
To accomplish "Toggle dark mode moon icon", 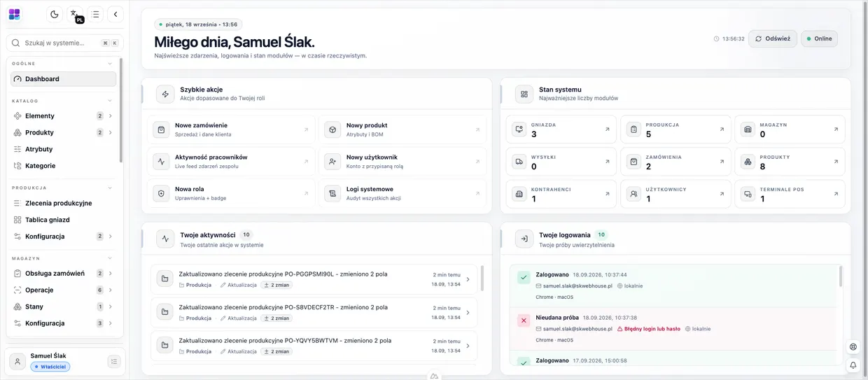I will [x=55, y=14].
